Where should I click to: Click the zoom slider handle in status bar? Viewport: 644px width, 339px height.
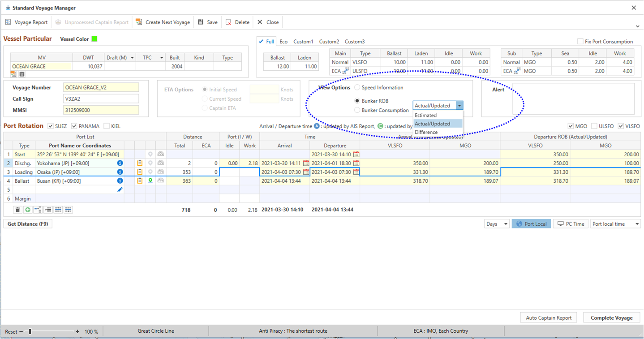[30, 331]
